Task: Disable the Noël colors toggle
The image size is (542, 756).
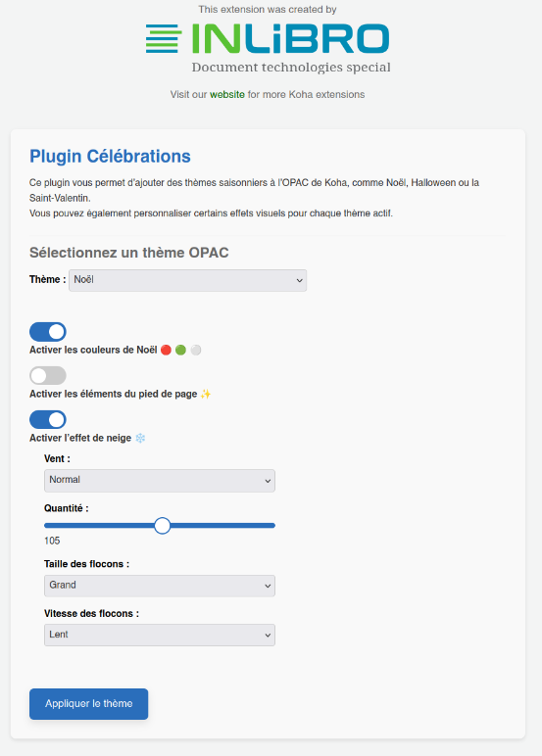Action: (x=48, y=332)
